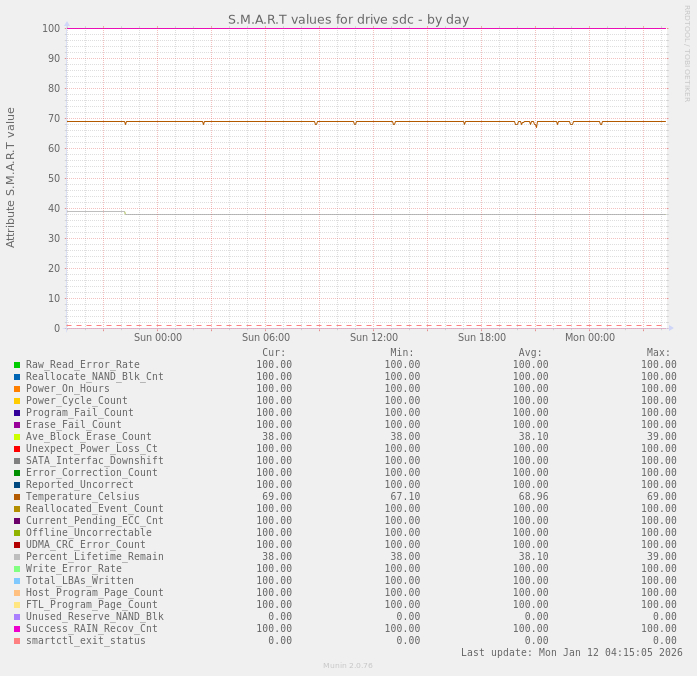Click the Cur: column header
Screen dimensions: 697x676
[274, 353]
